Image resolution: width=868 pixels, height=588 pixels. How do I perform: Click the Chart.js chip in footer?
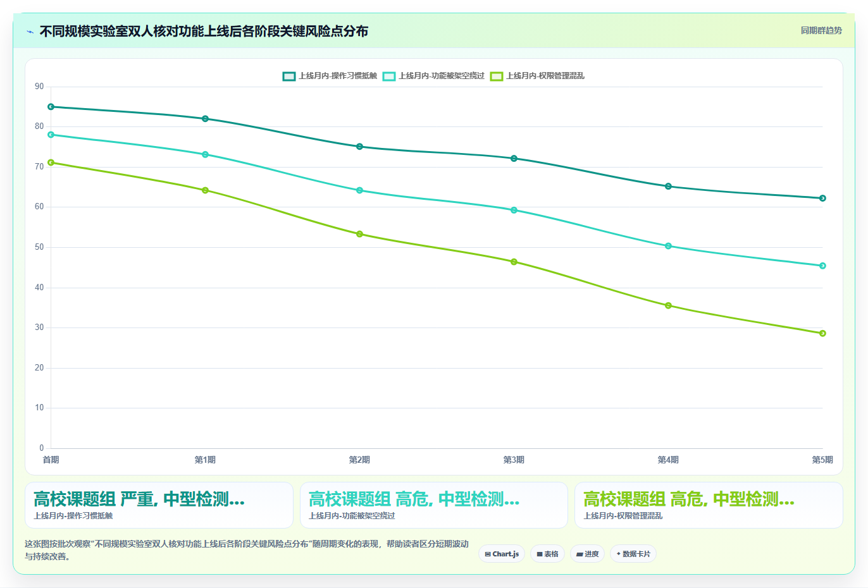[502, 554]
